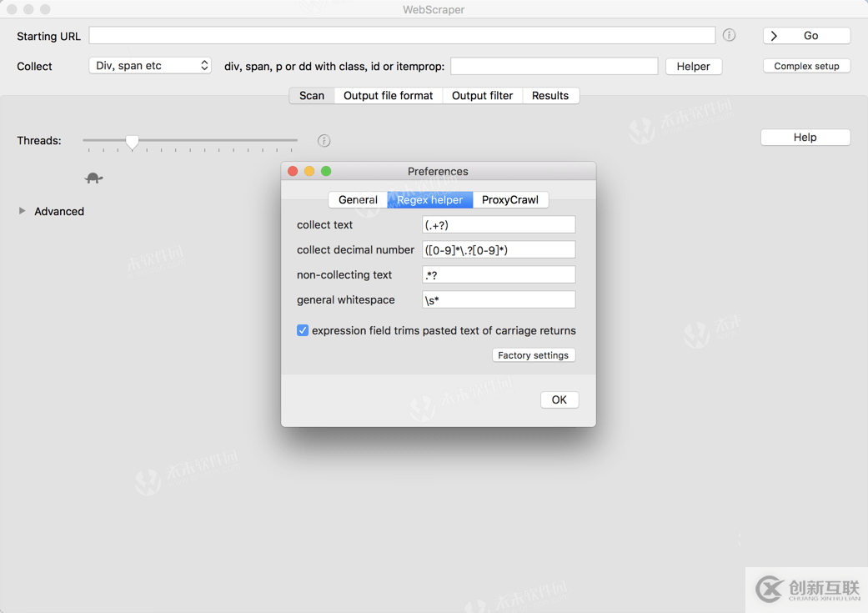Click the arrow icon inside the Go button
The height and width of the screenshot is (613, 868).
click(x=775, y=36)
